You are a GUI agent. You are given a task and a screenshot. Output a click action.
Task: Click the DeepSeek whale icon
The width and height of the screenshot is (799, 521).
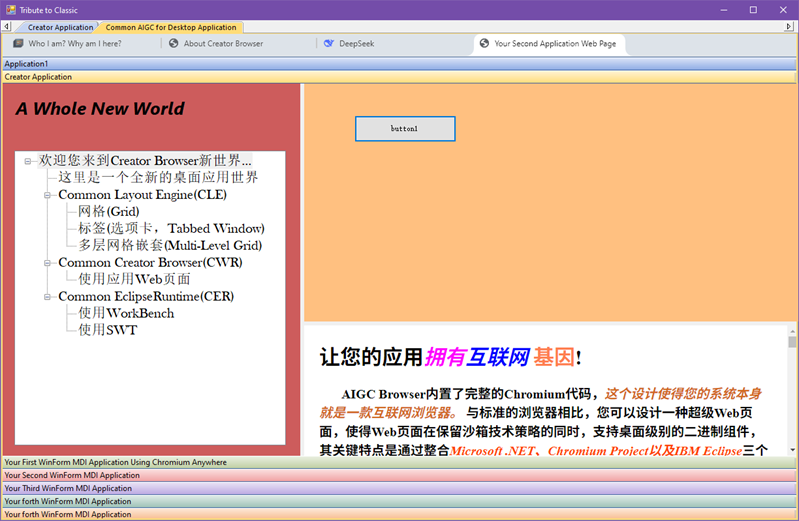[329, 43]
